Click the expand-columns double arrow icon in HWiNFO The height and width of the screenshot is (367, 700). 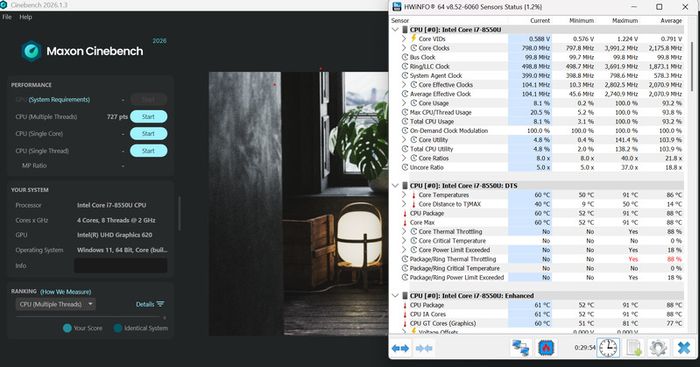[x=400, y=348]
